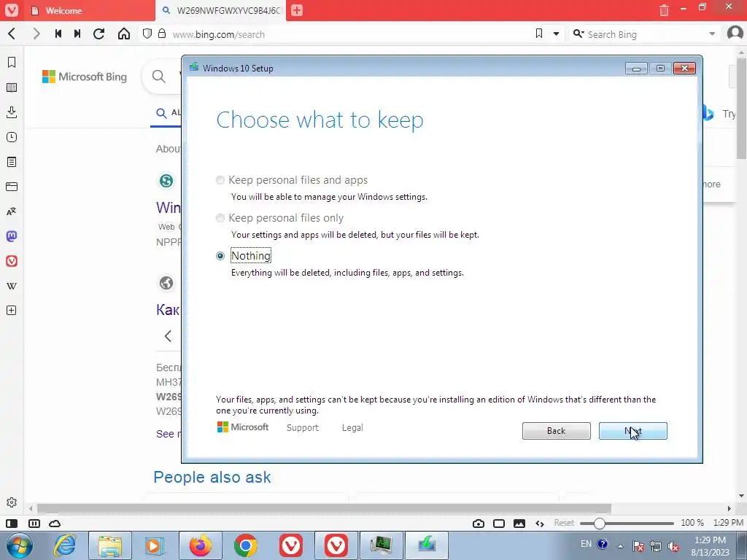The width and height of the screenshot is (747, 560).
Task: Launch Firefox from taskbar
Action: 201,545
